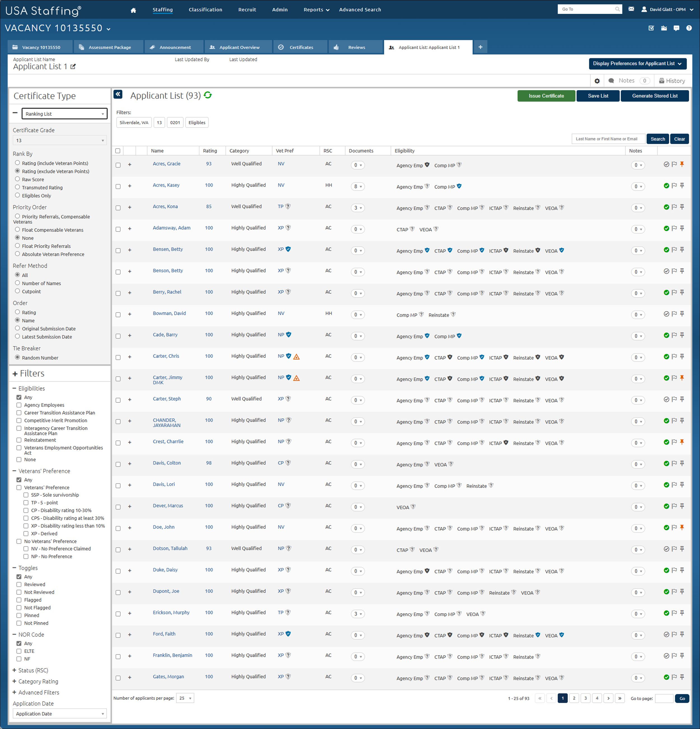
Task: Clear the name search
Action: coord(679,139)
